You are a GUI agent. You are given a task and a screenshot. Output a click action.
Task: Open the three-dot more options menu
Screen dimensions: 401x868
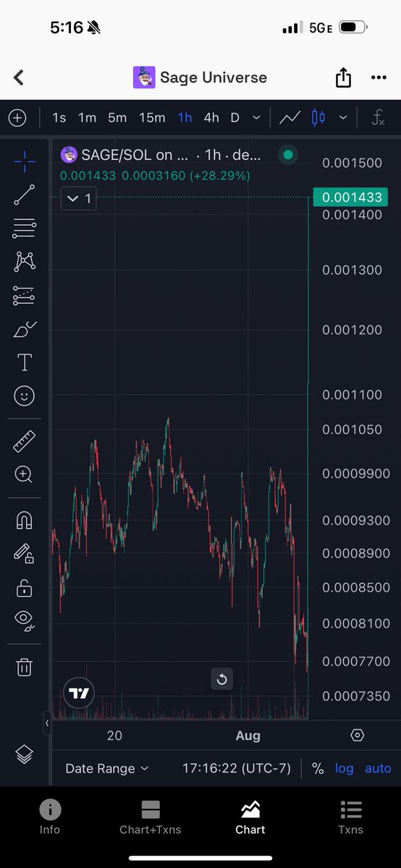click(x=379, y=77)
